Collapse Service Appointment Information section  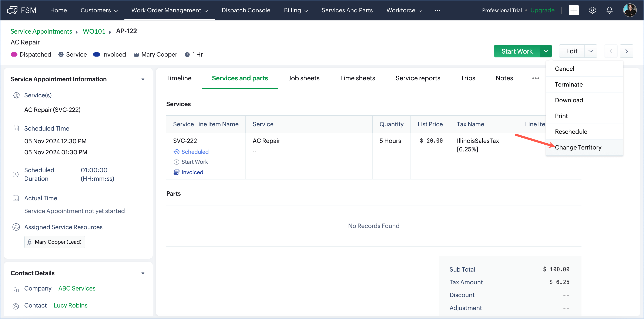click(143, 79)
